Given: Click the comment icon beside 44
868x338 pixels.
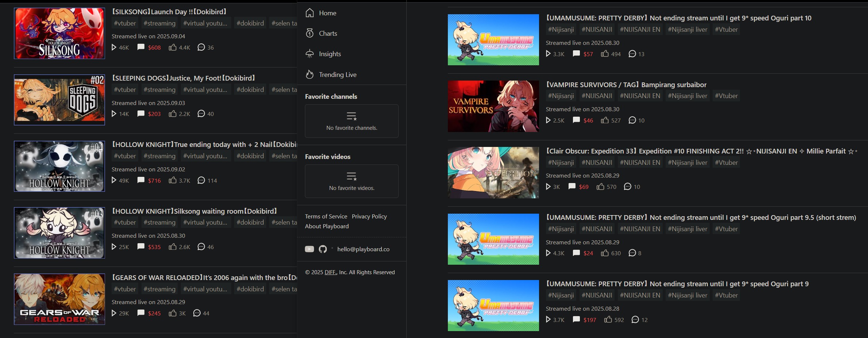Looking at the screenshot, I should click(x=197, y=313).
